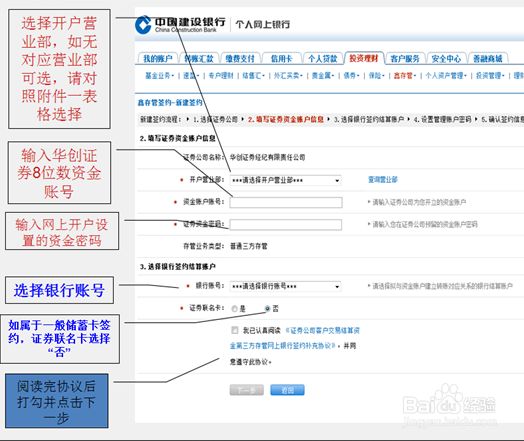Expand the 个人资产管理 submenu
524x441 pixels.
pyautogui.click(x=446, y=76)
